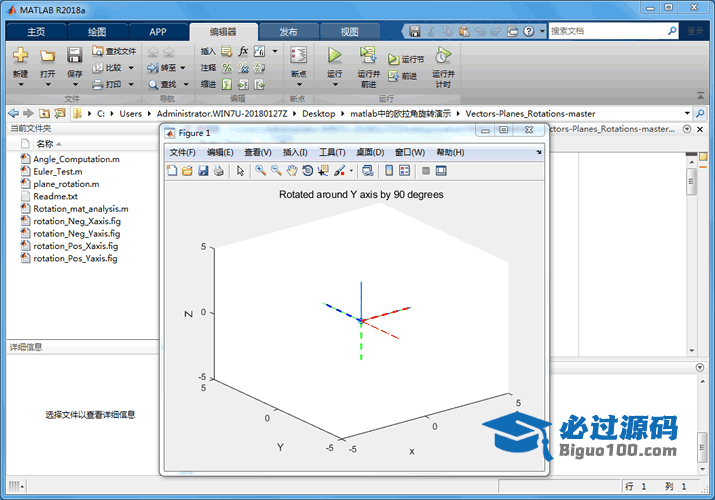The width and height of the screenshot is (715, 500).
Task: Expand the address bar path dropdown
Action: (x=687, y=113)
